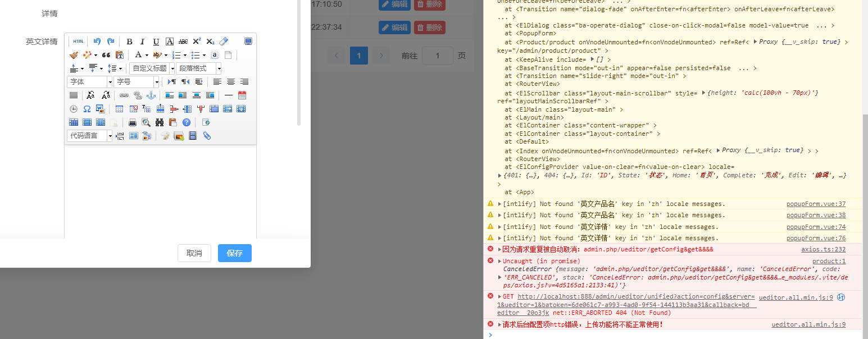Viewport: 868px width, 339px height.
Task: Open 代码语言 code language dropdown
Action: coord(90,136)
